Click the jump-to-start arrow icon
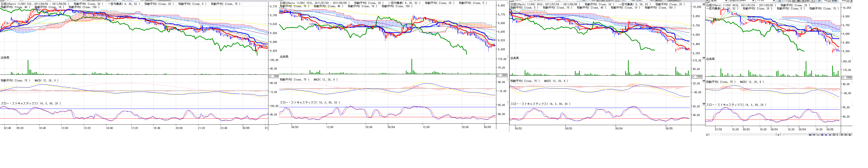The image size is (868, 168). coord(810,135)
